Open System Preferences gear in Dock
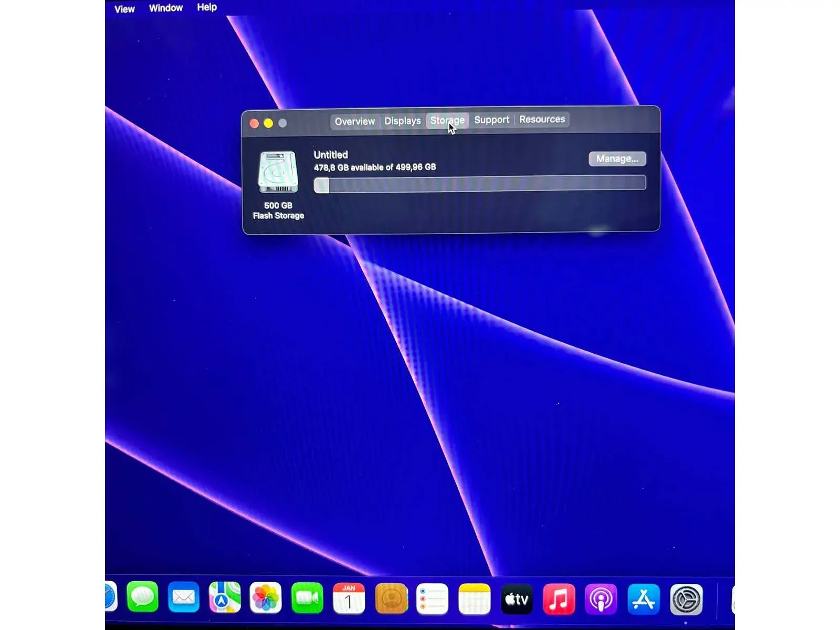 tap(686, 599)
